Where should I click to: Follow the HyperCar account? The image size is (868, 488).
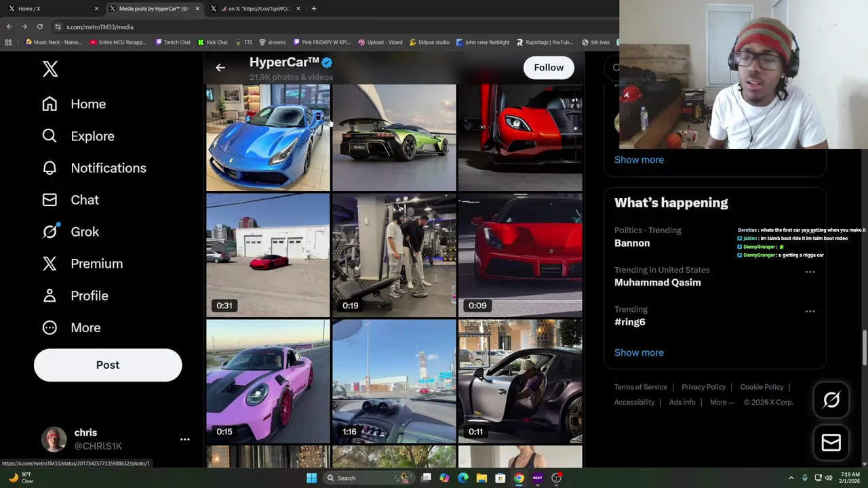pos(549,68)
